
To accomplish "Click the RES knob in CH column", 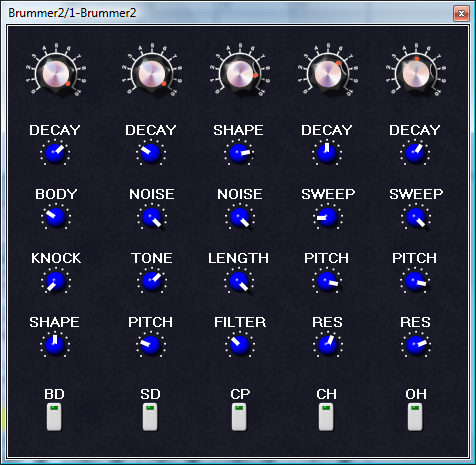I will [328, 345].
